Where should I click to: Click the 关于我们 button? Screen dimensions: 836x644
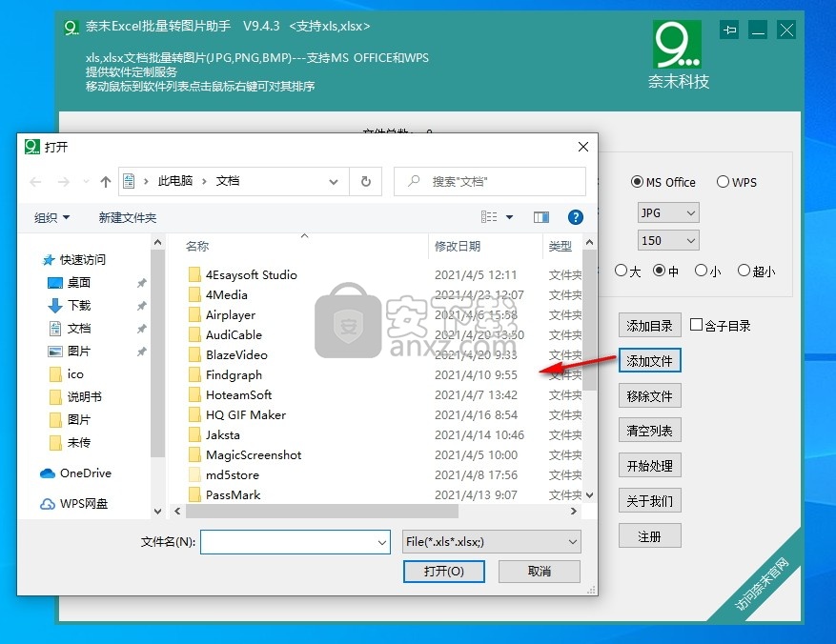649,501
